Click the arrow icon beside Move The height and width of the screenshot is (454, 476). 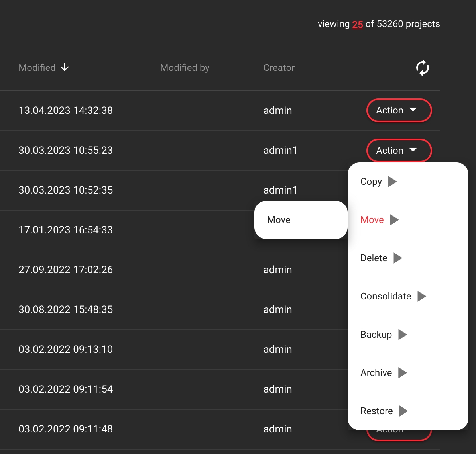pyautogui.click(x=394, y=220)
